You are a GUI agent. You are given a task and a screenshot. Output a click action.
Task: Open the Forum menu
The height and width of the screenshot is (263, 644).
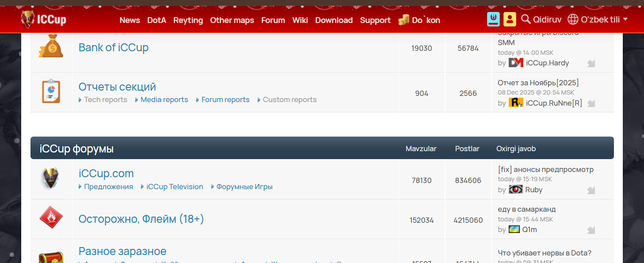pos(273,20)
